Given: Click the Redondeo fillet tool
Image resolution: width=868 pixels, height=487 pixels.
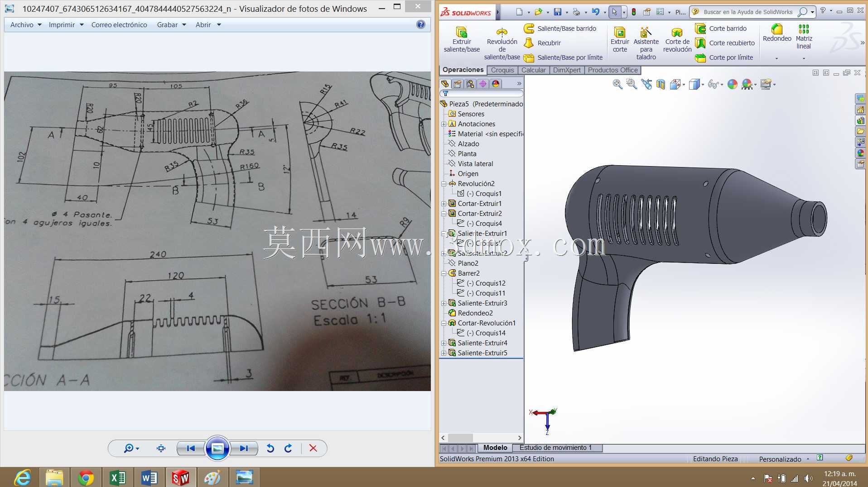Looking at the screenshot, I should click(777, 33).
